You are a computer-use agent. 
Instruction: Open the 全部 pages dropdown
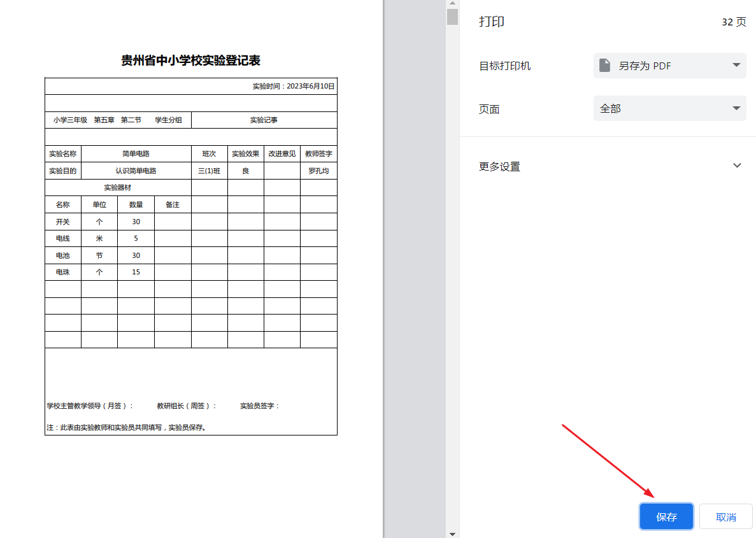point(669,109)
